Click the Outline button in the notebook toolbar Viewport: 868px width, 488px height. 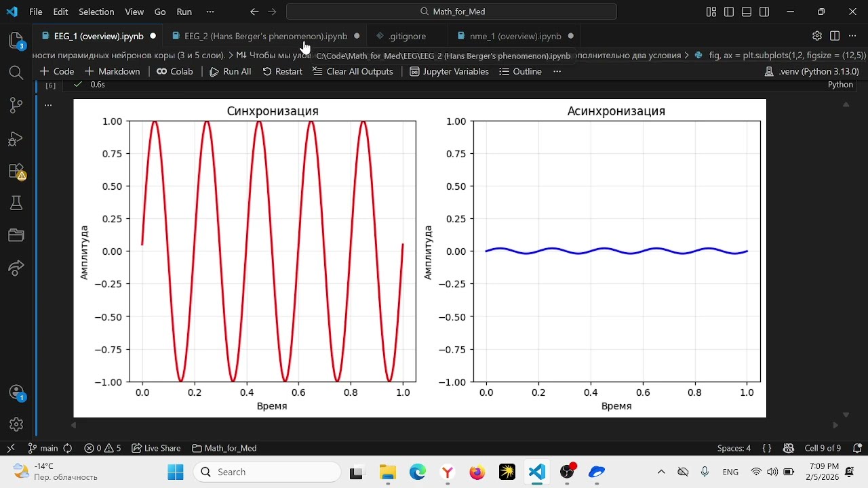519,71
